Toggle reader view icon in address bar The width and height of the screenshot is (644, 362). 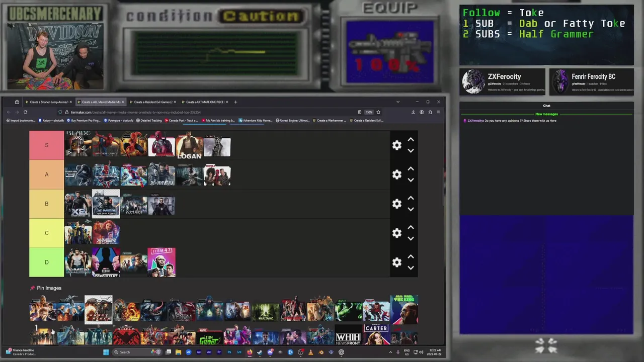pos(359,112)
